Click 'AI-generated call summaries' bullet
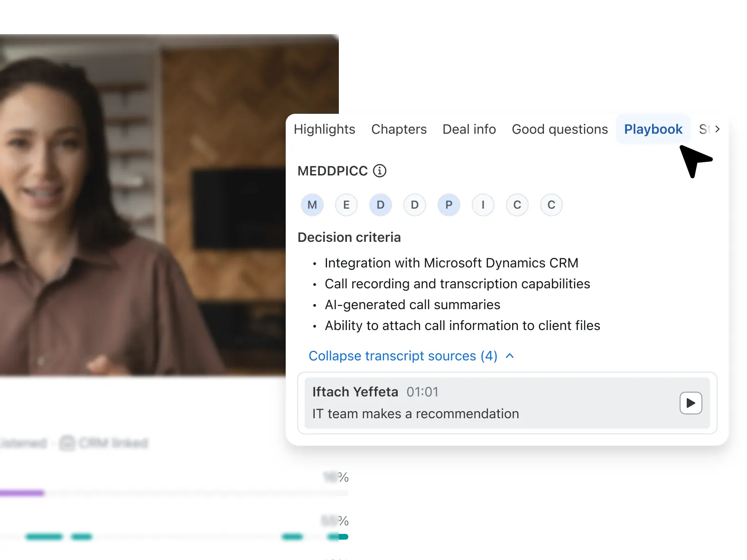747x560 pixels. [412, 304]
